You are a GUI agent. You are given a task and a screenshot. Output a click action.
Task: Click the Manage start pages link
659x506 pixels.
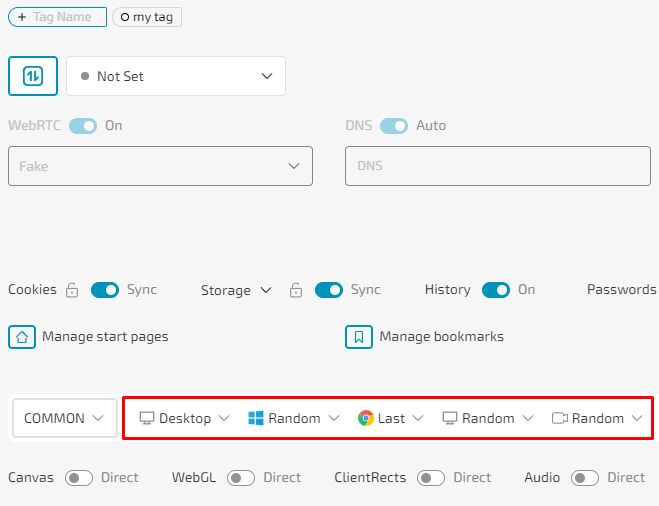tap(105, 337)
